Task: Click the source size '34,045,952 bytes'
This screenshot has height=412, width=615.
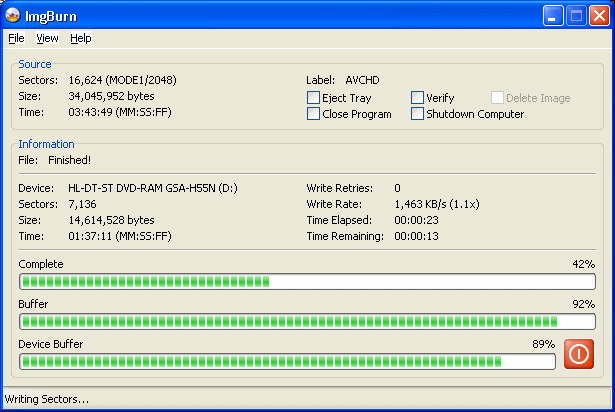Action: point(111,96)
